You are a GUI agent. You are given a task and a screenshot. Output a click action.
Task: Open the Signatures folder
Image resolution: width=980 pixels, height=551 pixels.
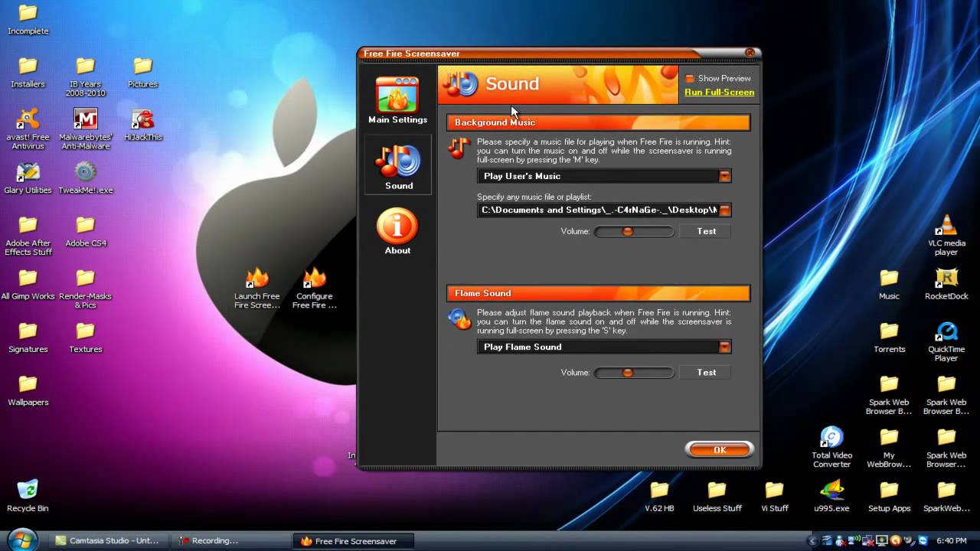28,336
